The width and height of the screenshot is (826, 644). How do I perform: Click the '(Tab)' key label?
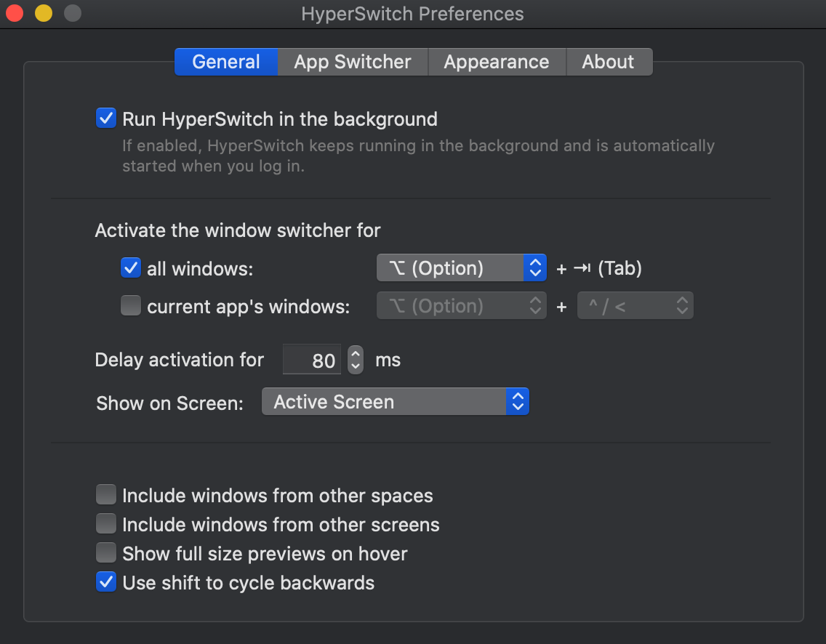(x=620, y=268)
